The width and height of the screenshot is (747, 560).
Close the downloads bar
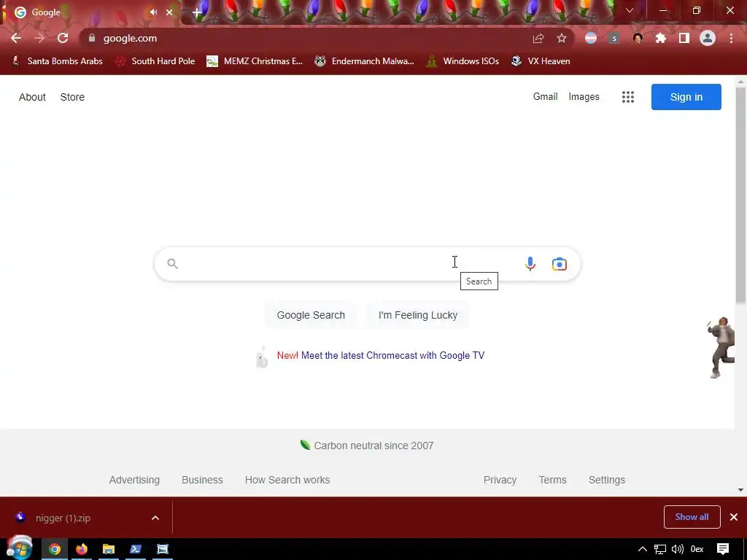click(x=734, y=517)
